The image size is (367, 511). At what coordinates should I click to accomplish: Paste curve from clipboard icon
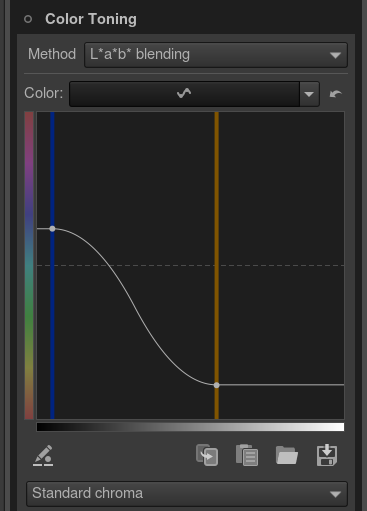click(247, 455)
